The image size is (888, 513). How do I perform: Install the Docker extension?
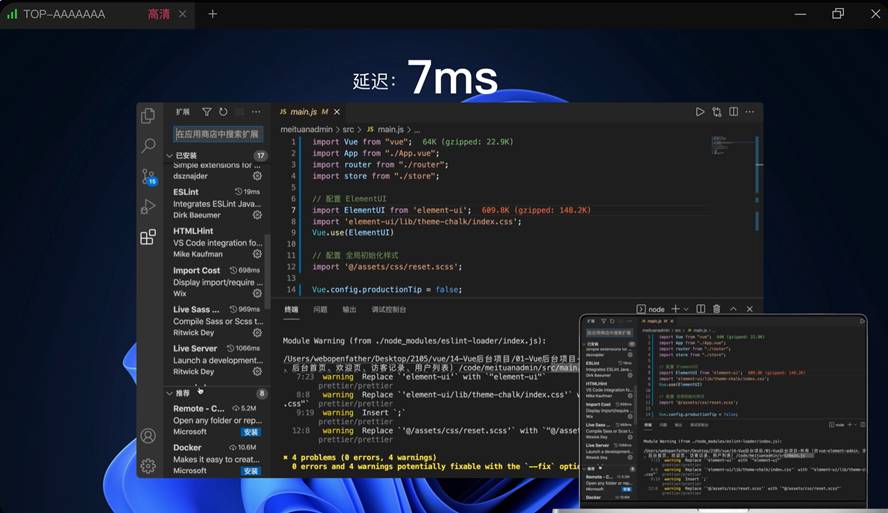point(251,471)
